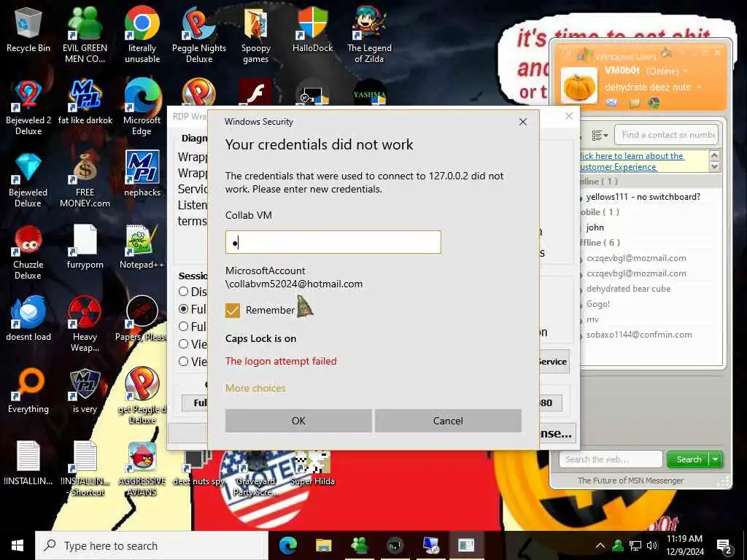Click the pumpkin display picture in Messenger
This screenshot has width=747, height=560.
point(578,86)
